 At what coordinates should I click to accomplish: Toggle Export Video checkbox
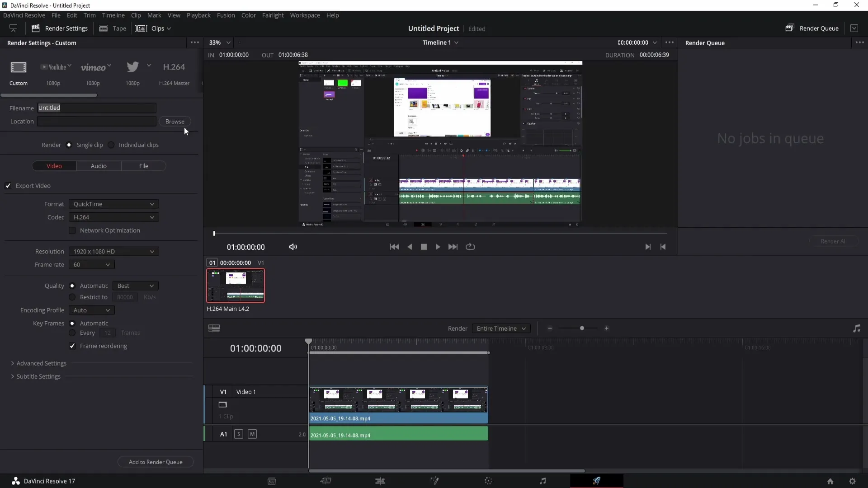click(x=8, y=185)
